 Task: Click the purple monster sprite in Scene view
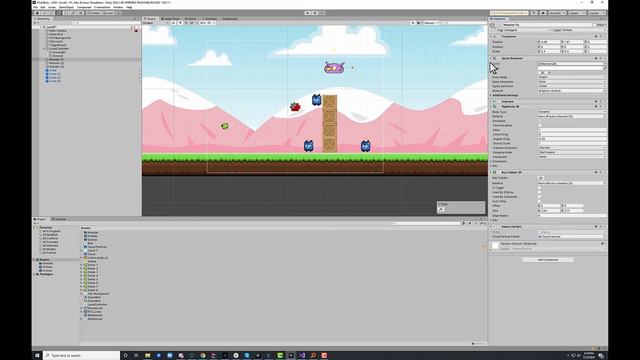click(334, 68)
